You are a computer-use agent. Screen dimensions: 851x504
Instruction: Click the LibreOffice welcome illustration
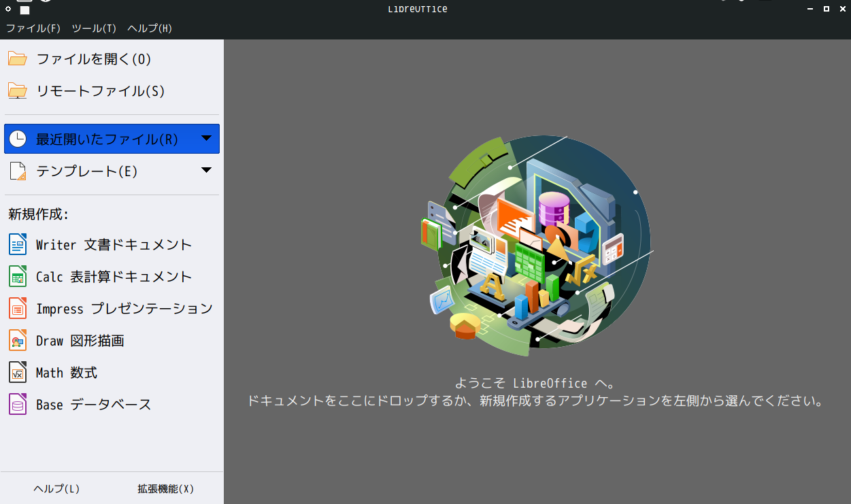[537, 246]
